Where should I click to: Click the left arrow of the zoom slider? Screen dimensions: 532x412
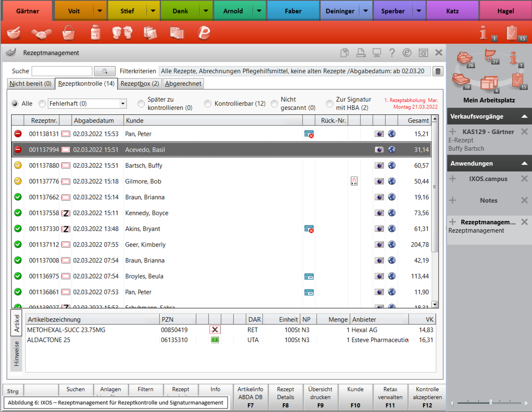point(452,403)
